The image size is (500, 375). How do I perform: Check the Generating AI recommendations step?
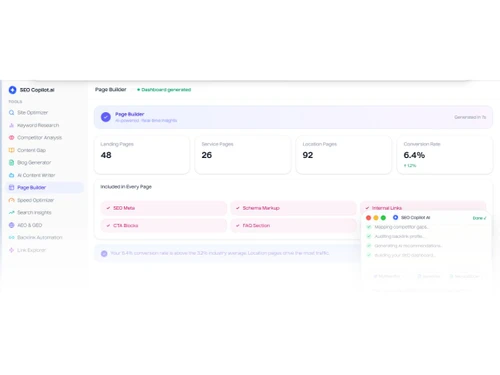pyautogui.click(x=369, y=246)
